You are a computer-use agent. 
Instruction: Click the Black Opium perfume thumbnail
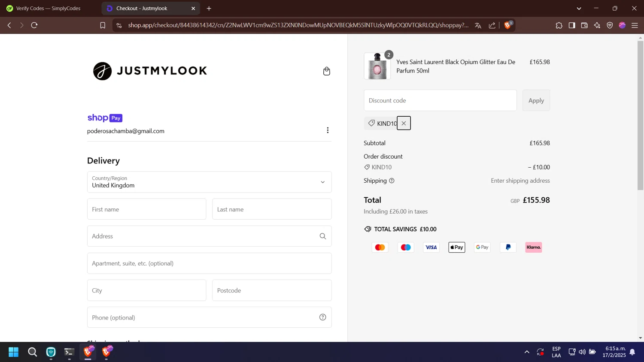[x=377, y=66]
